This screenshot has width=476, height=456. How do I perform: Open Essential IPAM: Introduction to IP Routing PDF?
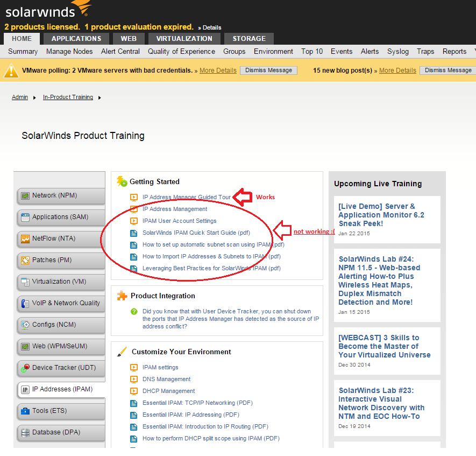(205, 427)
